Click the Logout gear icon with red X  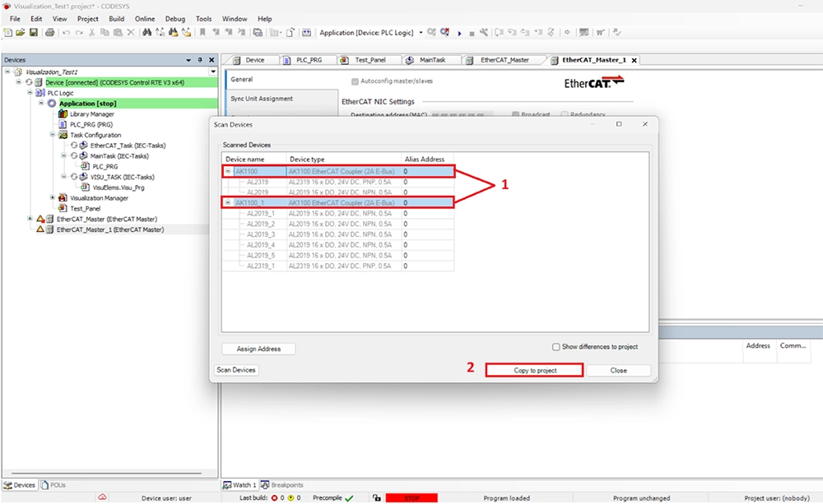click(444, 33)
